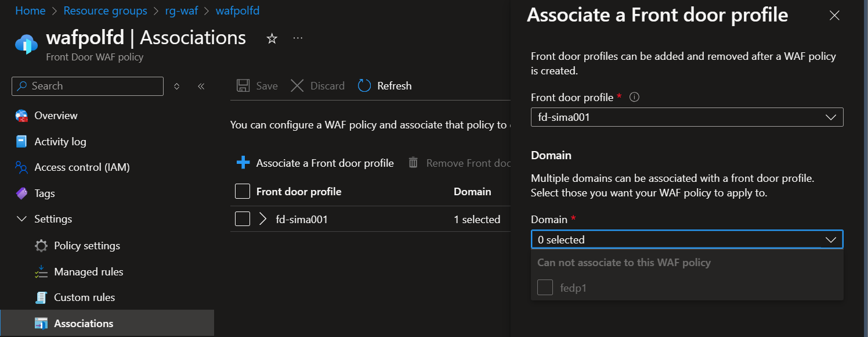Image resolution: width=868 pixels, height=337 pixels.
Task: Click the Refresh icon in the toolbar
Action: click(364, 86)
